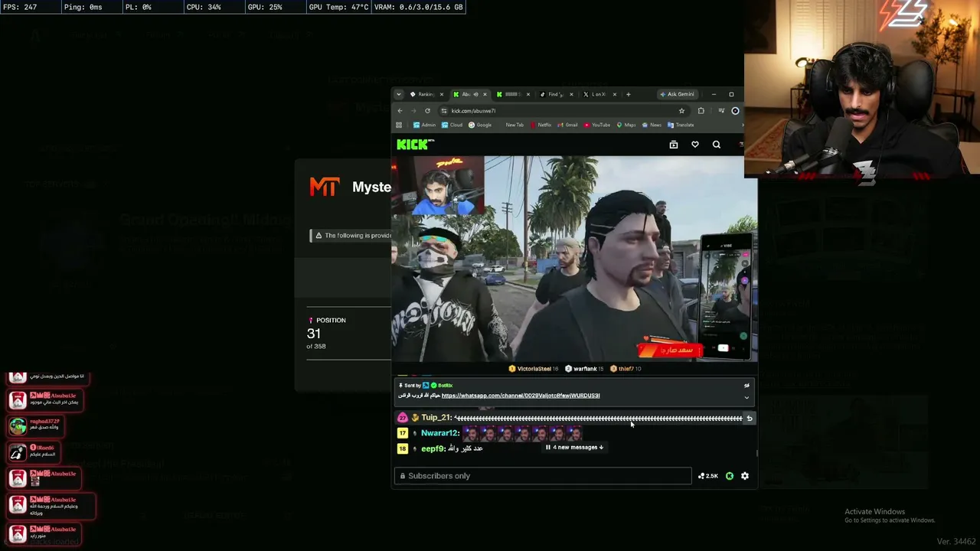The height and width of the screenshot is (551, 980).
Task: Select the iRaed6 overlay chat message
Action: click(32, 452)
